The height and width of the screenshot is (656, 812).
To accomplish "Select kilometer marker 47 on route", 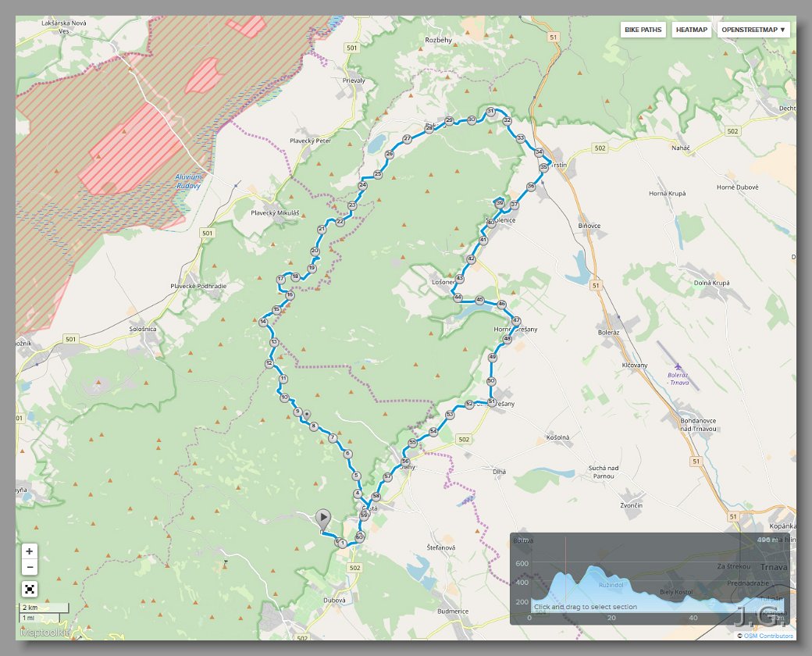I will (x=516, y=321).
